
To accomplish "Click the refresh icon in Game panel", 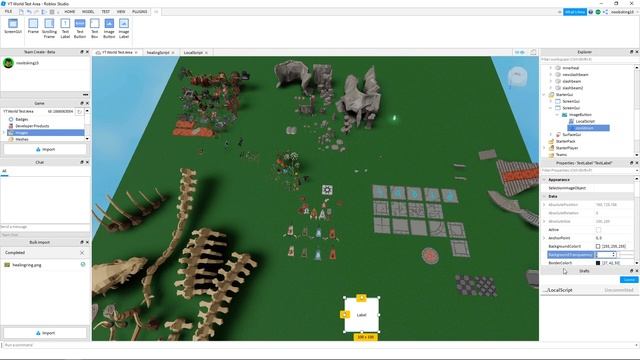I will [80, 111].
